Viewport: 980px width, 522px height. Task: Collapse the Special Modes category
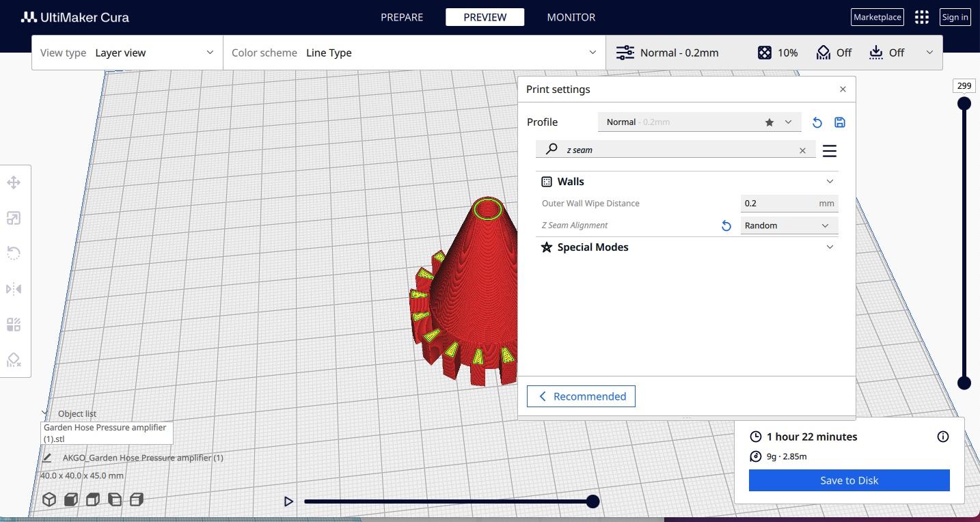pos(830,247)
